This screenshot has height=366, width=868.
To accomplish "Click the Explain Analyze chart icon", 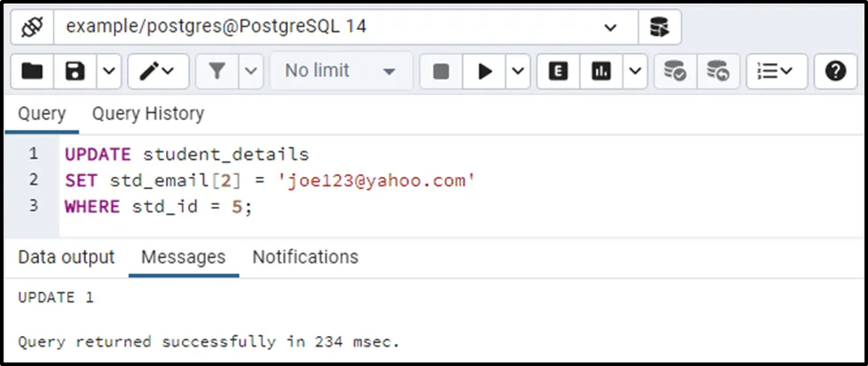I will pos(601,72).
